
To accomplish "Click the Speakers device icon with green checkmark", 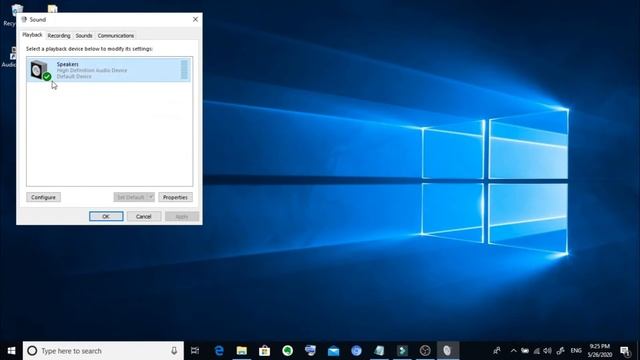I will [40, 70].
